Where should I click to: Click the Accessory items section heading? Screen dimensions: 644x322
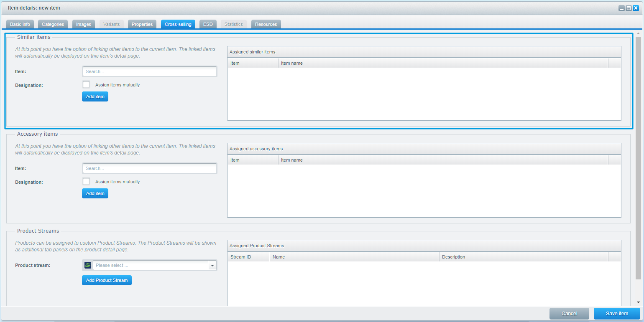38,134
